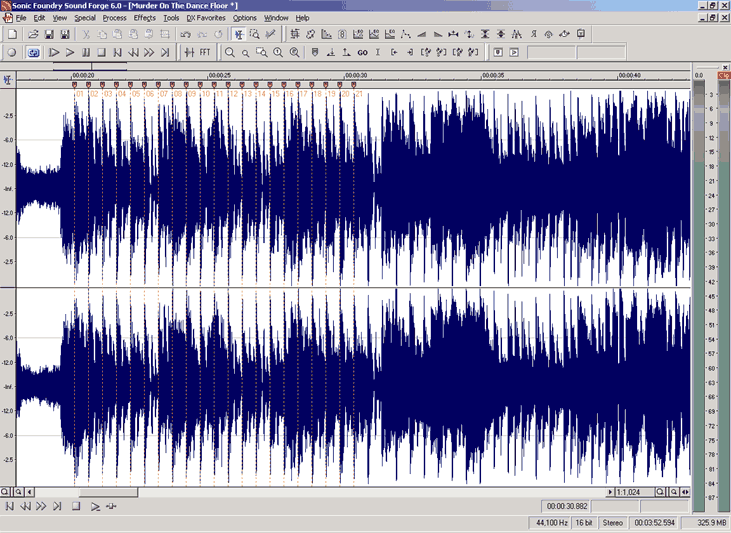Toggle the Pencil tool
Image resolution: width=731 pixels, height=533 pixels.
(x=270, y=34)
